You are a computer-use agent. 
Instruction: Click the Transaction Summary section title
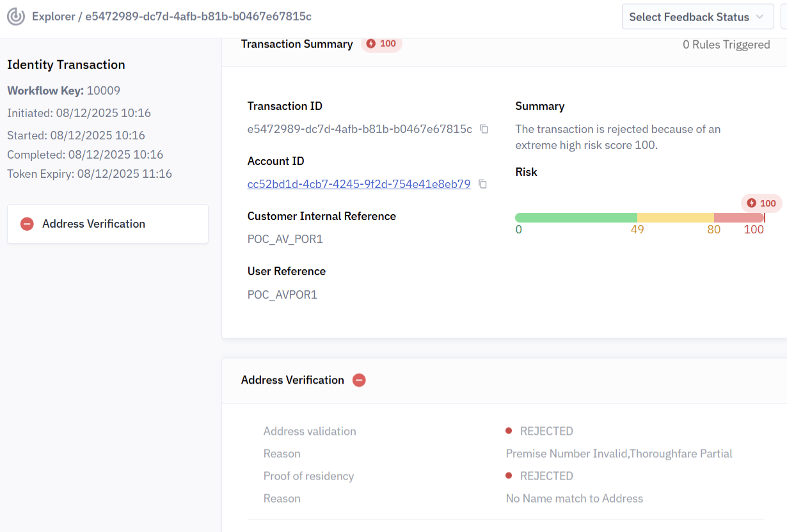click(x=297, y=44)
